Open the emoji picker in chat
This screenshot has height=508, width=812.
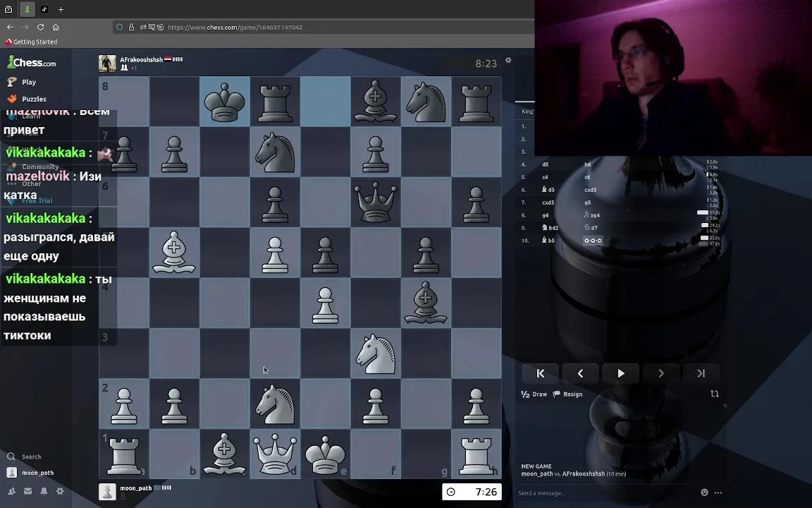[704, 492]
